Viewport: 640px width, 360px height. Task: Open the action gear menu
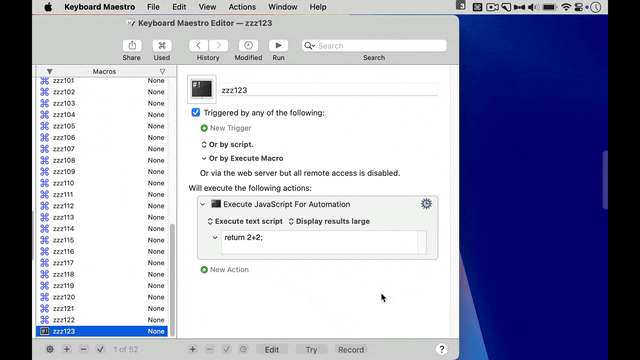tap(426, 204)
